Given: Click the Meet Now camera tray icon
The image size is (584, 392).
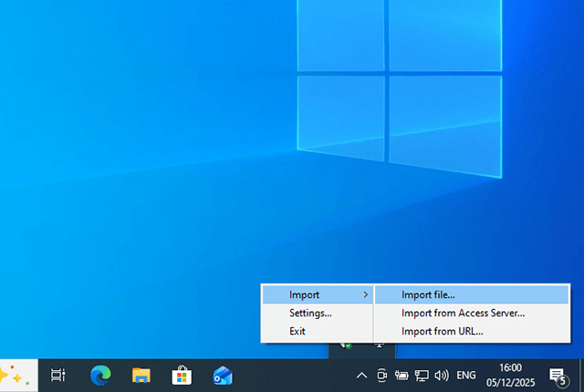Looking at the screenshot, I should click(x=382, y=375).
